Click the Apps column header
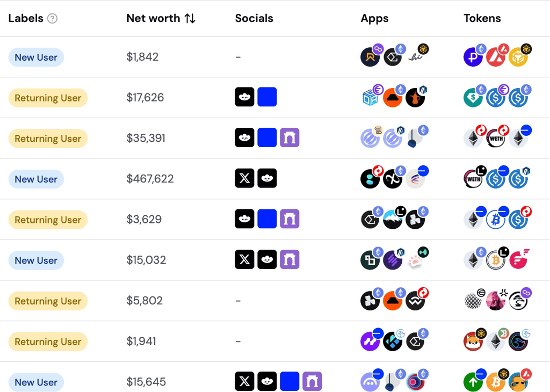The image size is (550, 392). click(374, 18)
